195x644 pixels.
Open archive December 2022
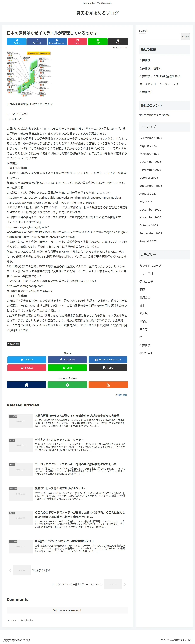pos(150,209)
